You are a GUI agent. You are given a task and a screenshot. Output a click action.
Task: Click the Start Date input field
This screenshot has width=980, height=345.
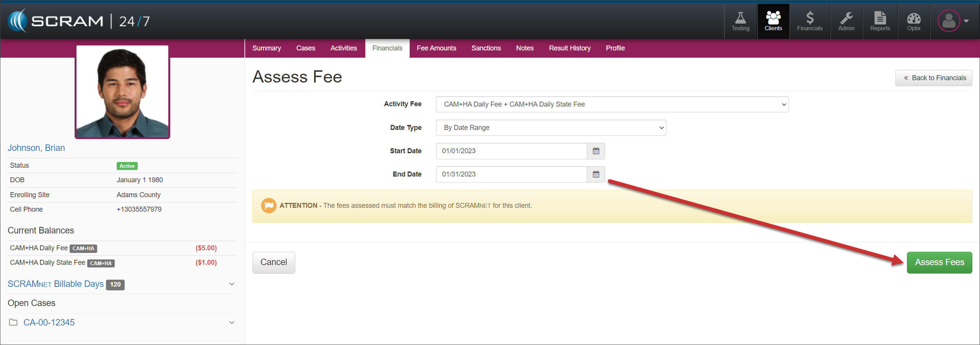pos(511,151)
